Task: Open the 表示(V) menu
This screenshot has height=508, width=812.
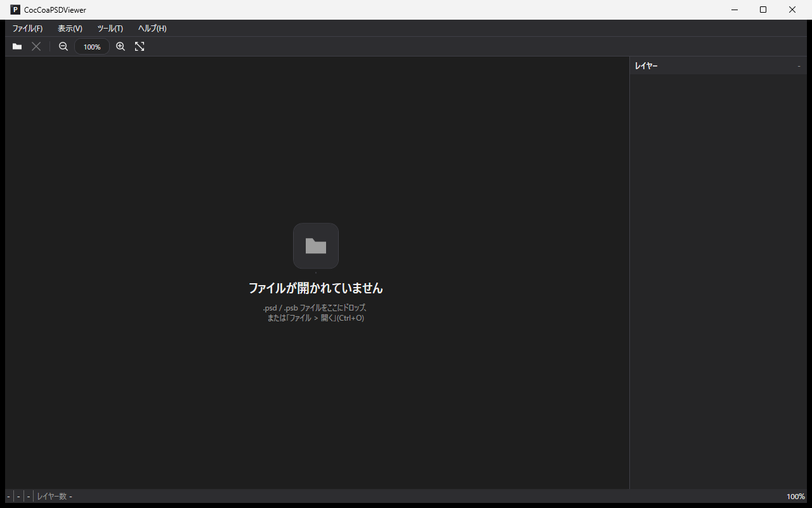Action: click(x=70, y=29)
